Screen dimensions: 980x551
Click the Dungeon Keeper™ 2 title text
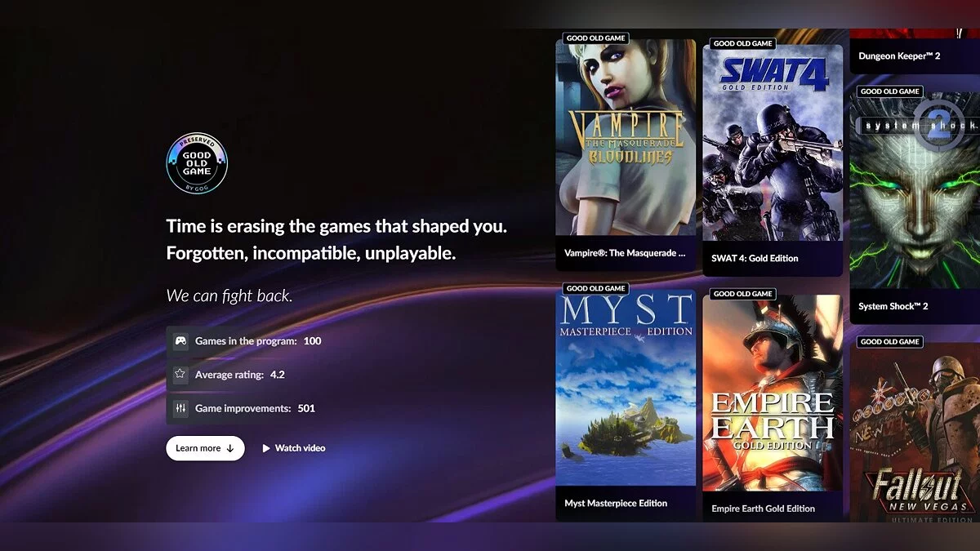click(x=898, y=56)
